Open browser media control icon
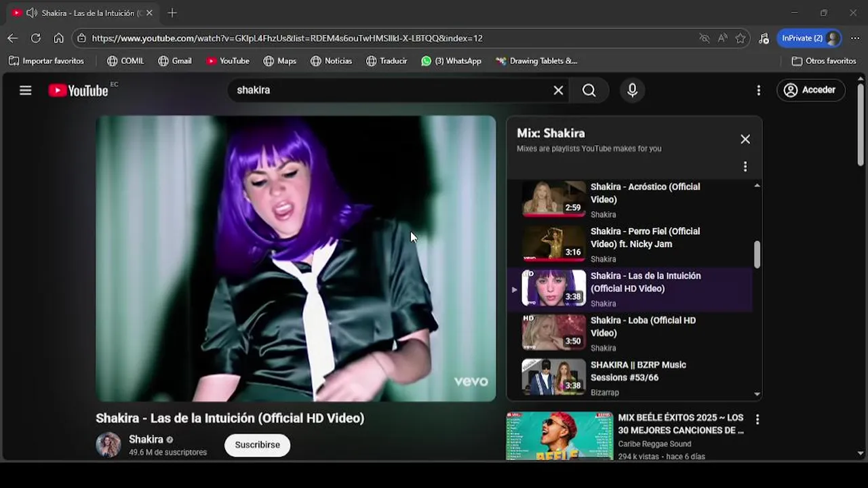The image size is (868, 488). coord(764,39)
